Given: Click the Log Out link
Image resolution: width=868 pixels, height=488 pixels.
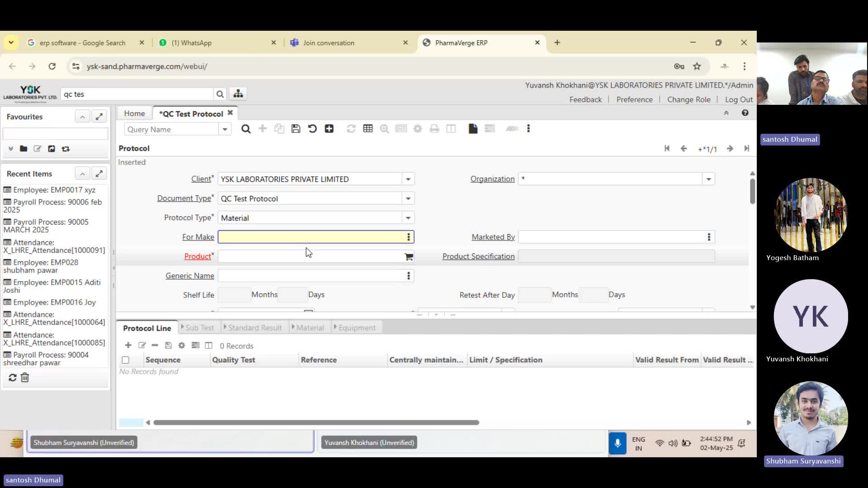Looking at the screenshot, I should pos(739,99).
